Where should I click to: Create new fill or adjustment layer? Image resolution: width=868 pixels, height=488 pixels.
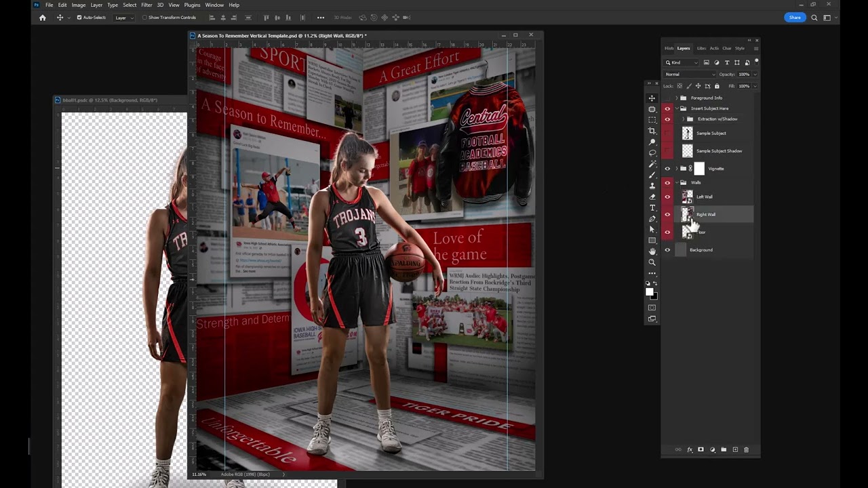click(x=712, y=449)
